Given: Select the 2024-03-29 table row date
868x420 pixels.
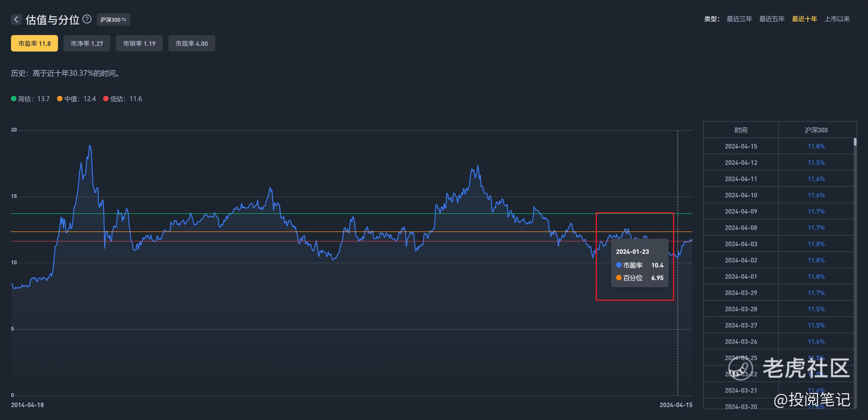Looking at the screenshot, I should point(741,293).
